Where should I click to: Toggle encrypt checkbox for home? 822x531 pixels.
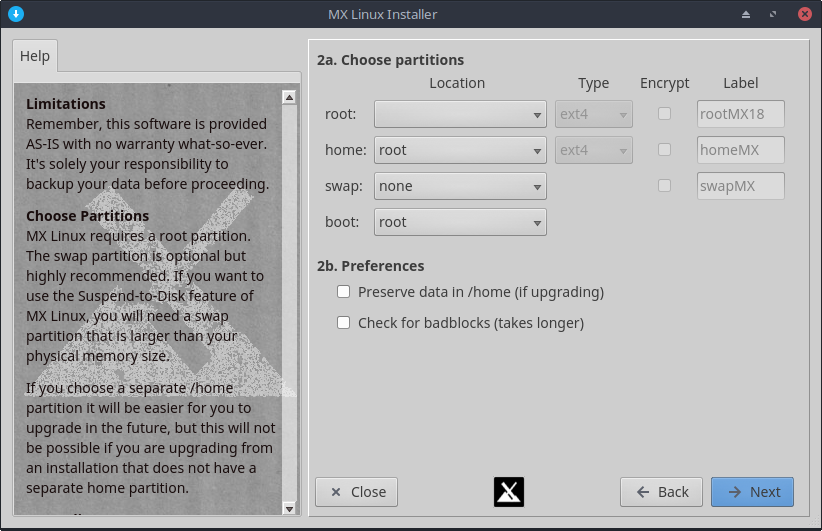point(664,150)
